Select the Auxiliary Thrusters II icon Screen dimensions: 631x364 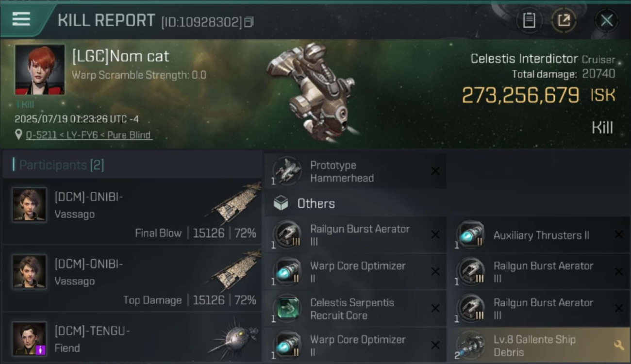pos(470,235)
